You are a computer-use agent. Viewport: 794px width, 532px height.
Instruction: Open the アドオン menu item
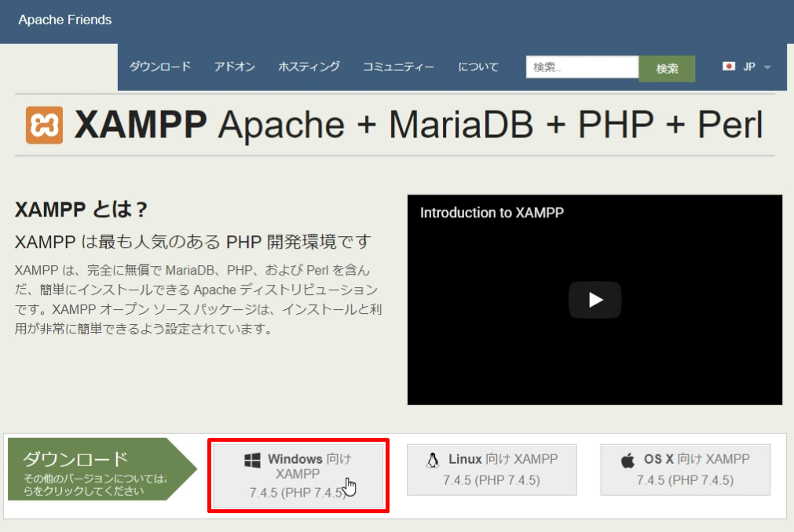click(235, 67)
